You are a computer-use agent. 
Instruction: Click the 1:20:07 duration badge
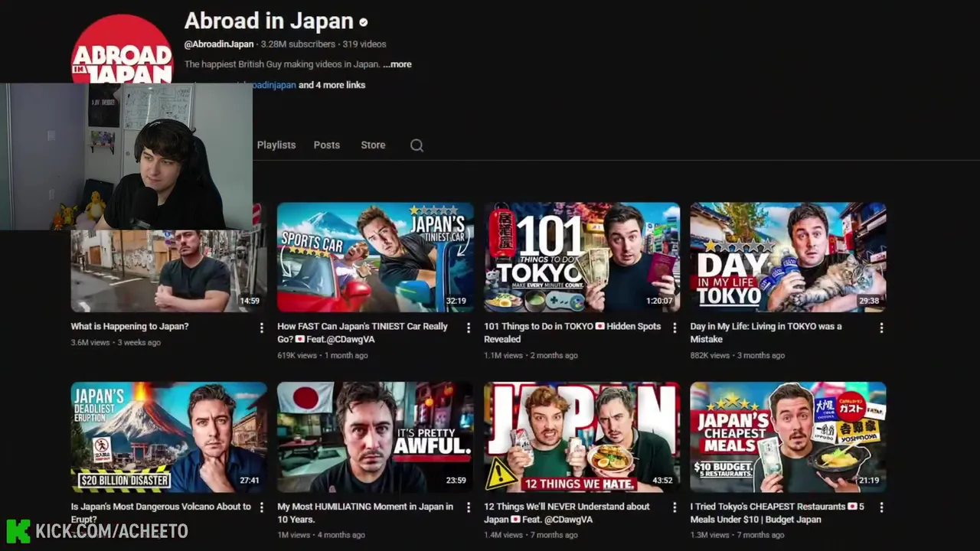(660, 301)
